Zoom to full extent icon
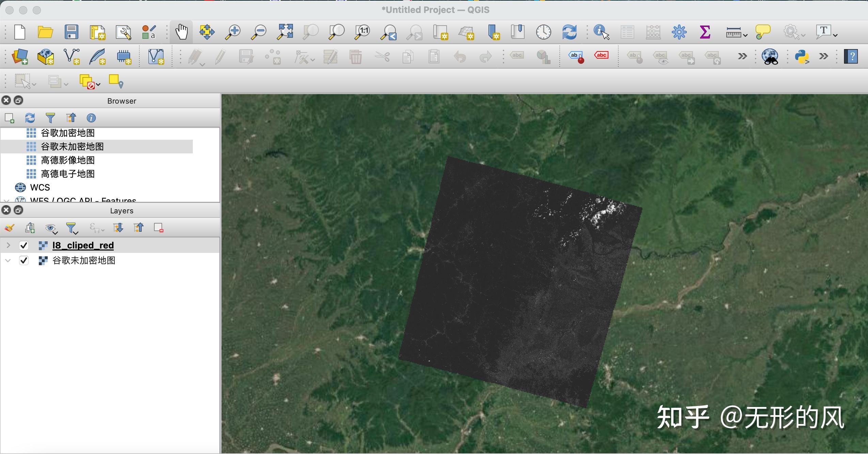The width and height of the screenshot is (868, 454). (285, 32)
